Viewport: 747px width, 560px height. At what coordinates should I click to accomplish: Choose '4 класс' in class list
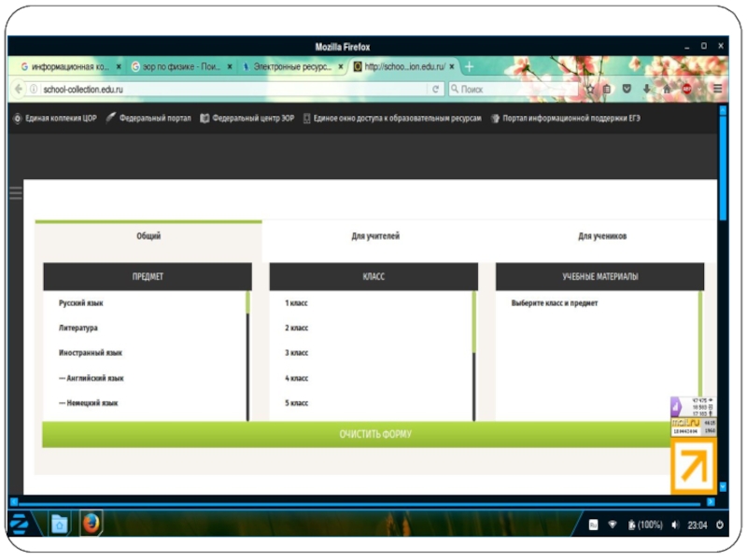pyautogui.click(x=296, y=378)
